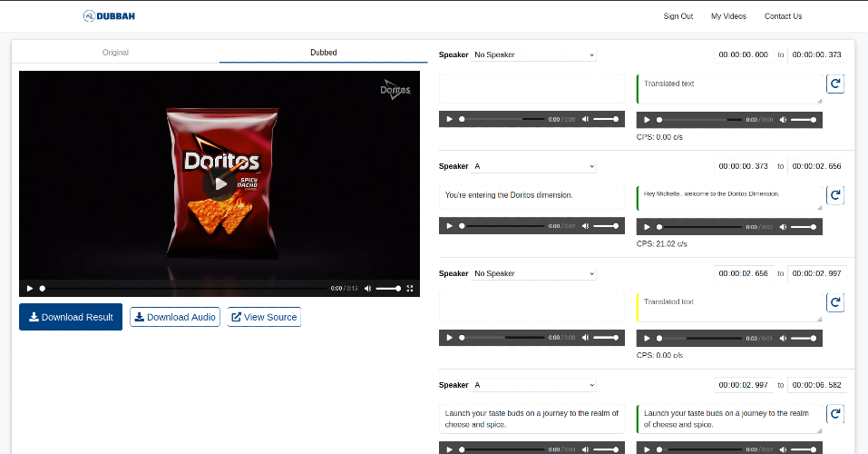Play first segment's original audio
Image resolution: width=868 pixels, height=454 pixels.
coord(450,119)
